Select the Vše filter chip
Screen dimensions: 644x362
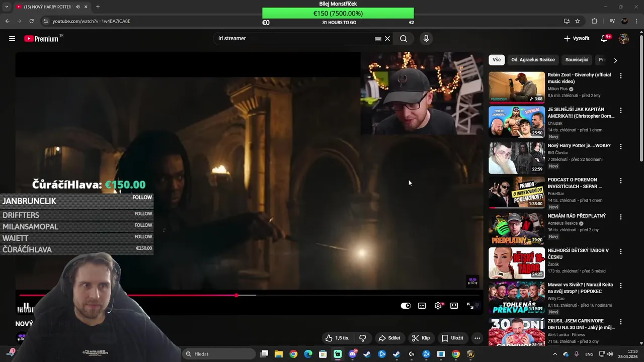(497, 60)
